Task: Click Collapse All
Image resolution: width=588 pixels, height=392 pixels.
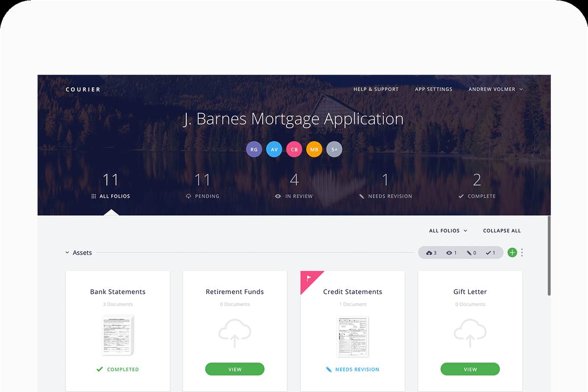Action: (502, 231)
